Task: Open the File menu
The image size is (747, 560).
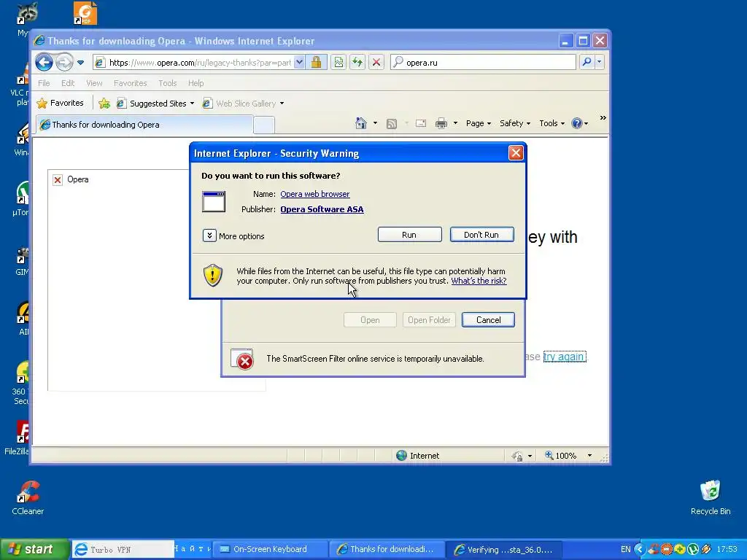Action: (x=44, y=83)
